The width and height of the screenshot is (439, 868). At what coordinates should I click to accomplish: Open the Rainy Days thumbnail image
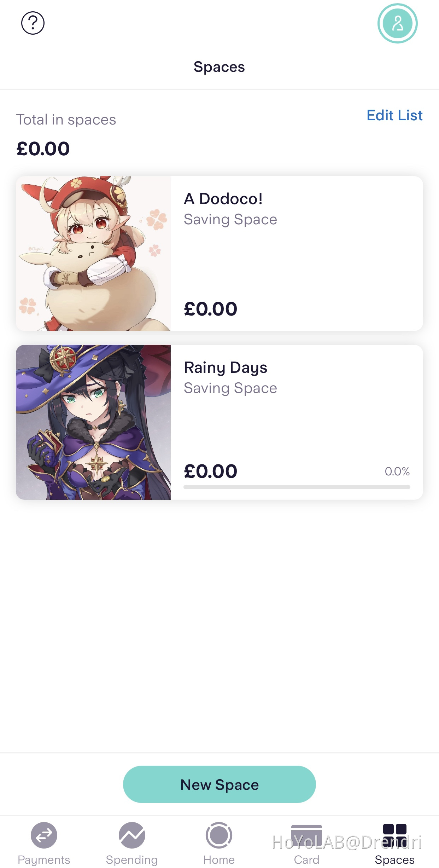(93, 422)
